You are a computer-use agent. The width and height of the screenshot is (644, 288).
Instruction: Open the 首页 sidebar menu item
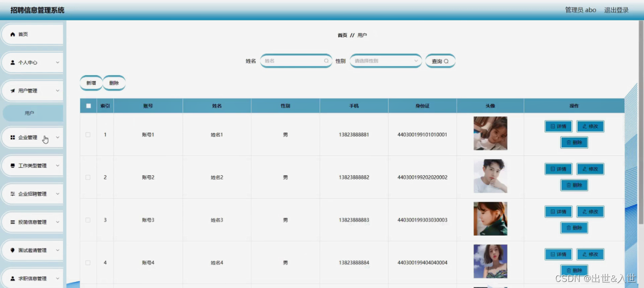[x=32, y=34]
